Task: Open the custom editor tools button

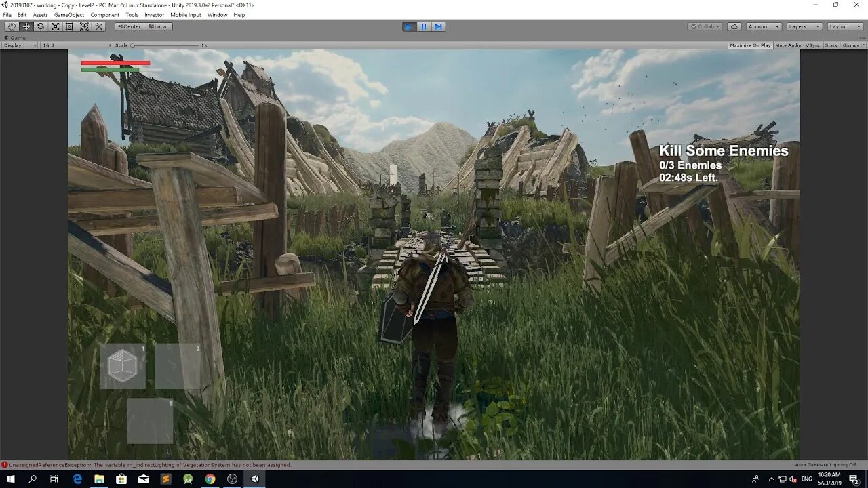Action: point(98,26)
